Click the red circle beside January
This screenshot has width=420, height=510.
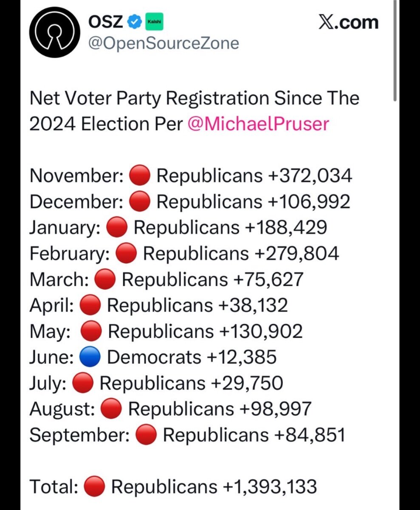116,228
